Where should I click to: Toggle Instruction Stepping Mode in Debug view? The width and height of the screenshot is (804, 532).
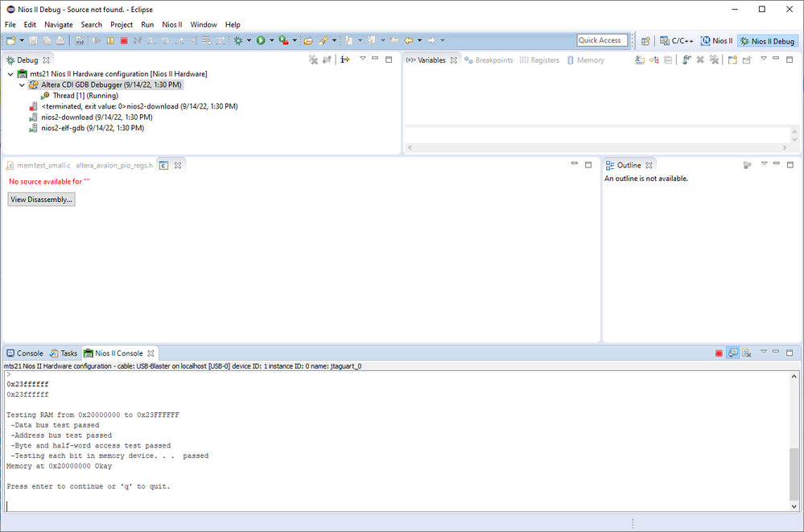345,60
